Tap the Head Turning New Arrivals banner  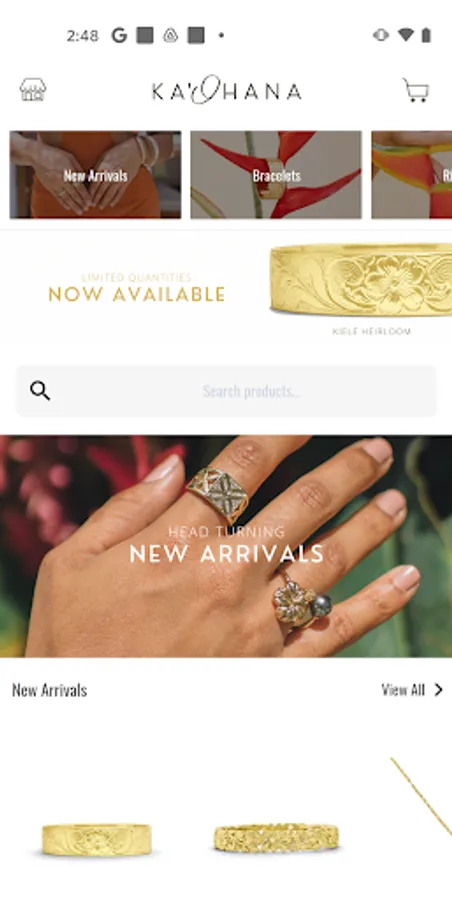coord(226,546)
